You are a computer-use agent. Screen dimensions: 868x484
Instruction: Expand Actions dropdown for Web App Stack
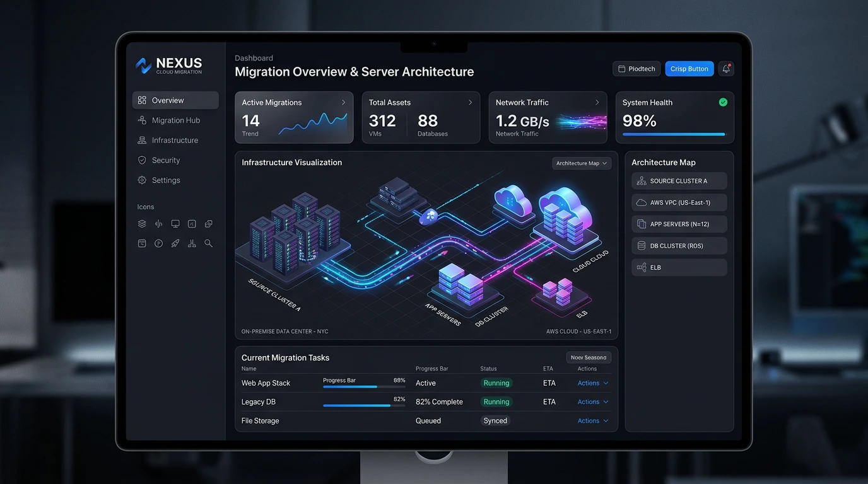[593, 383]
